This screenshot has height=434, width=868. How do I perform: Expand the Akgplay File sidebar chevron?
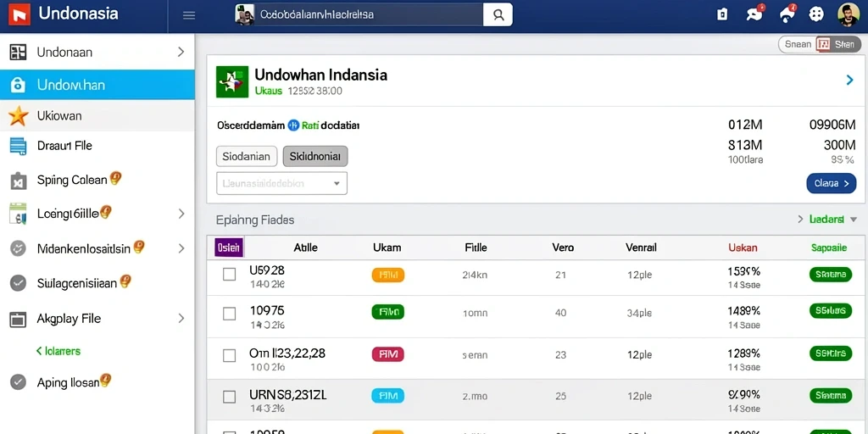181,319
